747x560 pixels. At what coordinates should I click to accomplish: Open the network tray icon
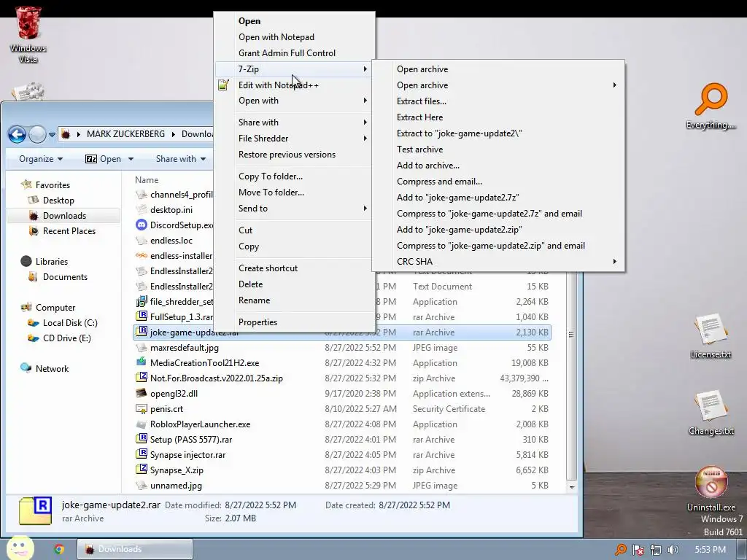coord(656,550)
